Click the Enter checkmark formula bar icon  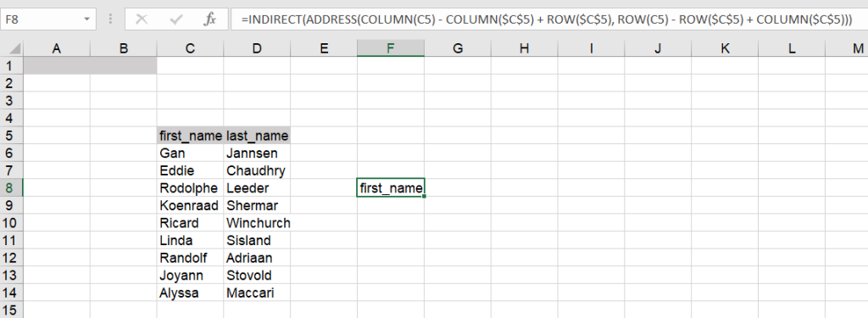click(x=176, y=20)
